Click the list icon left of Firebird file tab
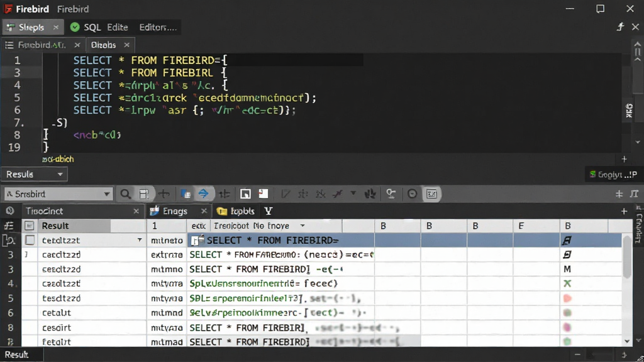This screenshot has height=362, width=644. [9, 45]
